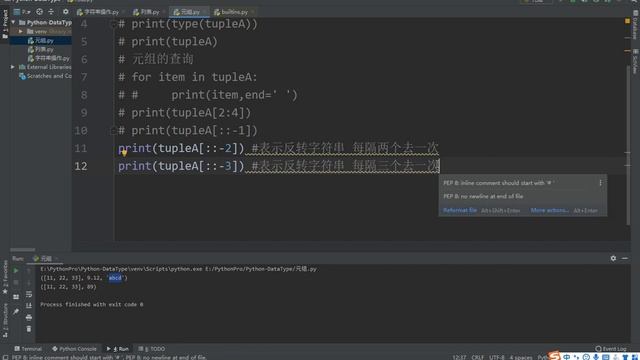Open the Python Console tab
This screenshot has width=640, height=360.
click(x=74, y=349)
